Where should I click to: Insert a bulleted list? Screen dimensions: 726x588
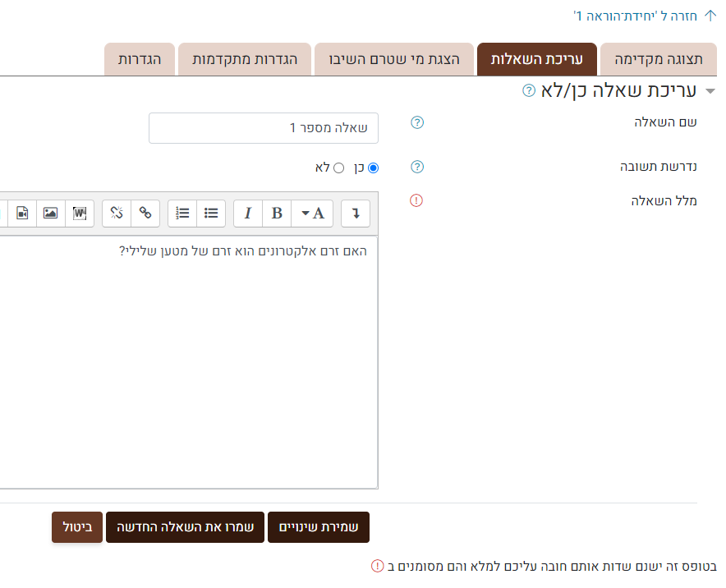[211, 214]
